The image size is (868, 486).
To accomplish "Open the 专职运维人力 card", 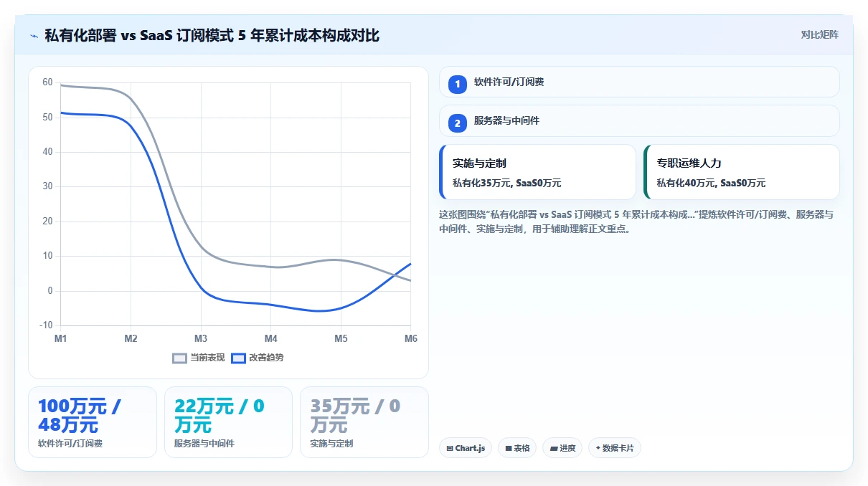I will click(x=742, y=172).
